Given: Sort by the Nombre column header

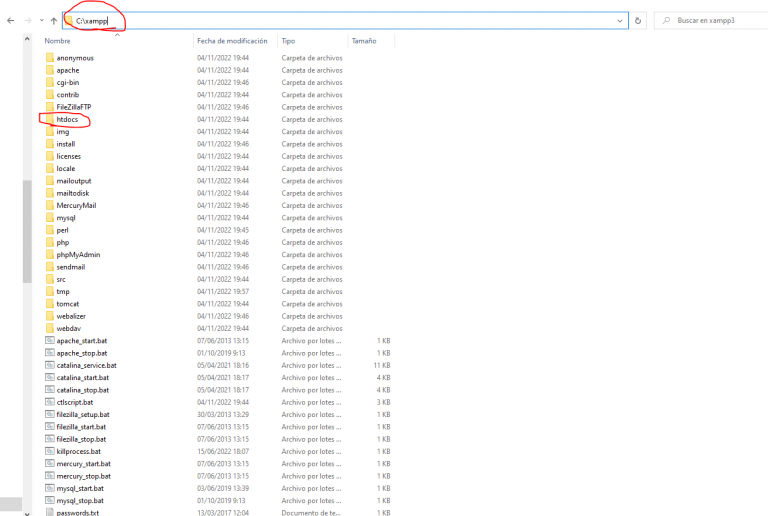Looking at the screenshot, I should [58, 41].
